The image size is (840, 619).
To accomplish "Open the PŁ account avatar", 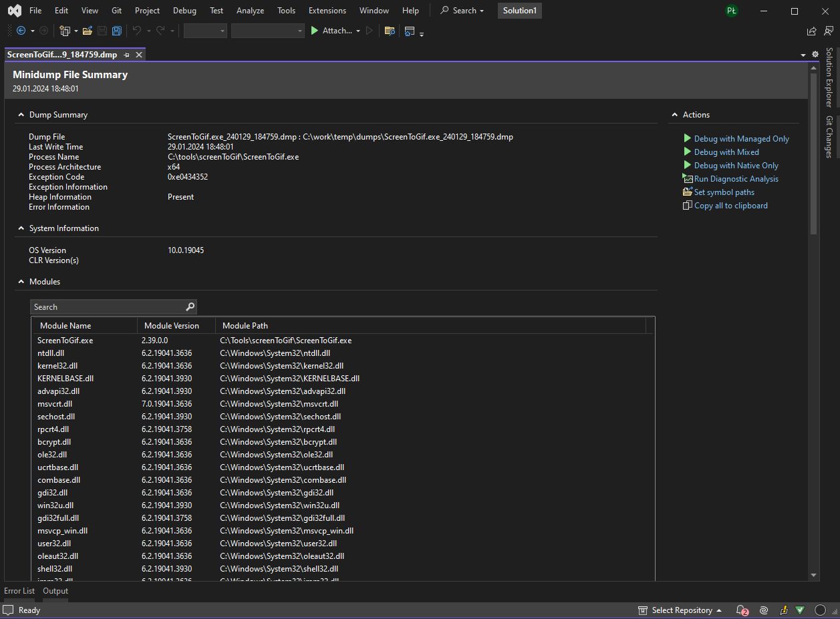I will pos(732,11).
